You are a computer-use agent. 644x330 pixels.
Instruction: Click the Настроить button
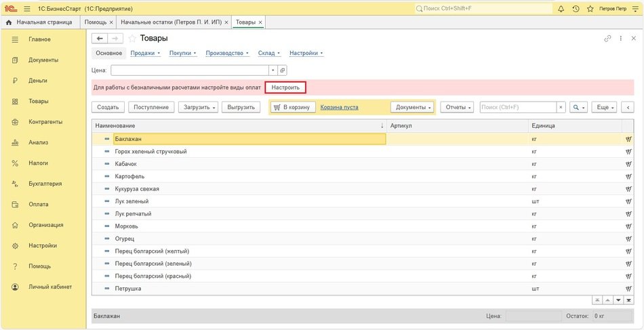pos(285,87)
